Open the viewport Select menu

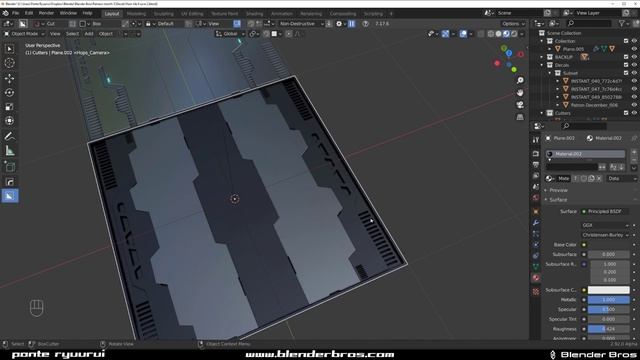click(x=72, y=34)
